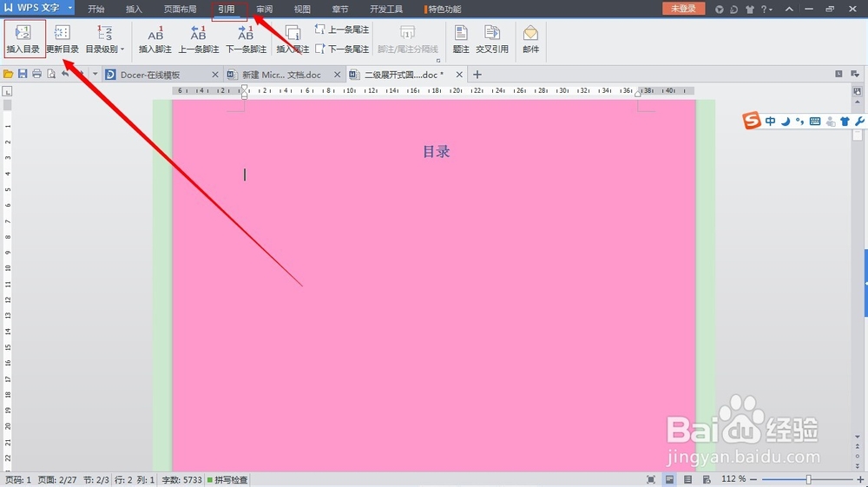Image resolution: width=868 pixels, height=487 pixels.
Task: Open the skin (shirt) icon in title bar
Action: click(750, 9)
